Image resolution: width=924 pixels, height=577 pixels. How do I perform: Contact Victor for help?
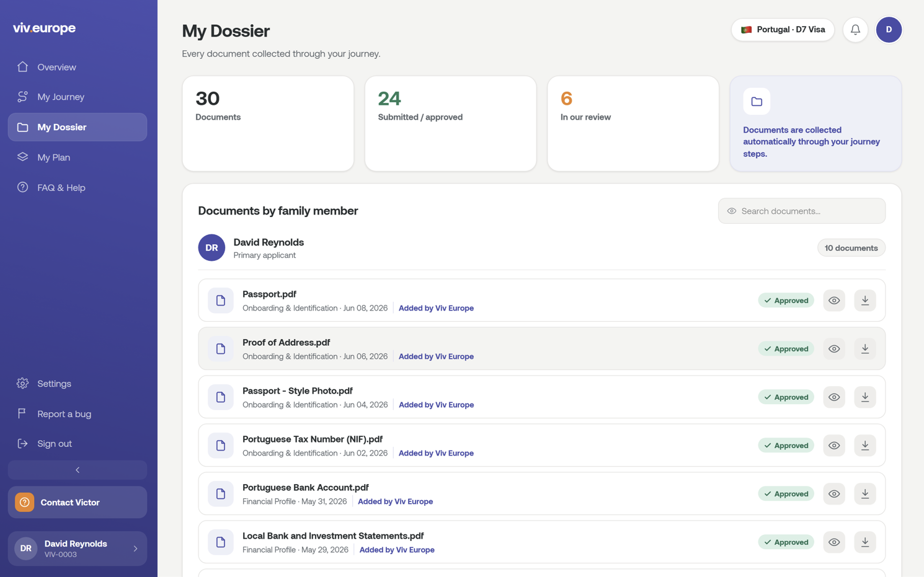(x=78, y=503)
